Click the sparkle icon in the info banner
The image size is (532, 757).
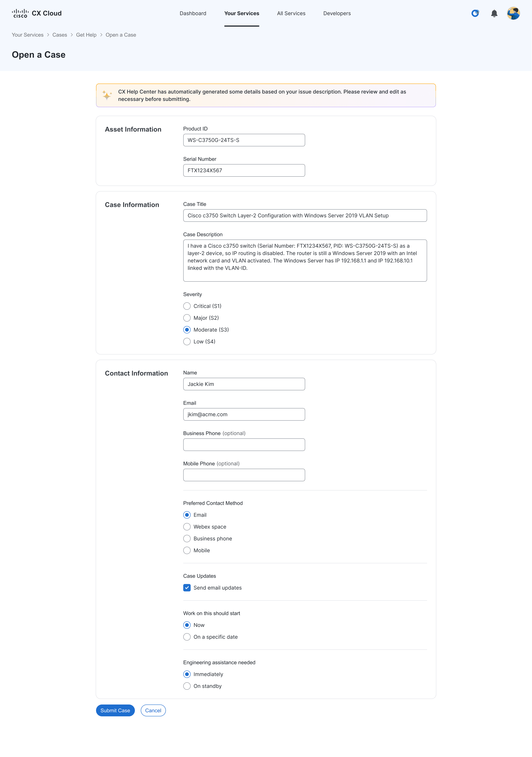[x=107, y=95]
